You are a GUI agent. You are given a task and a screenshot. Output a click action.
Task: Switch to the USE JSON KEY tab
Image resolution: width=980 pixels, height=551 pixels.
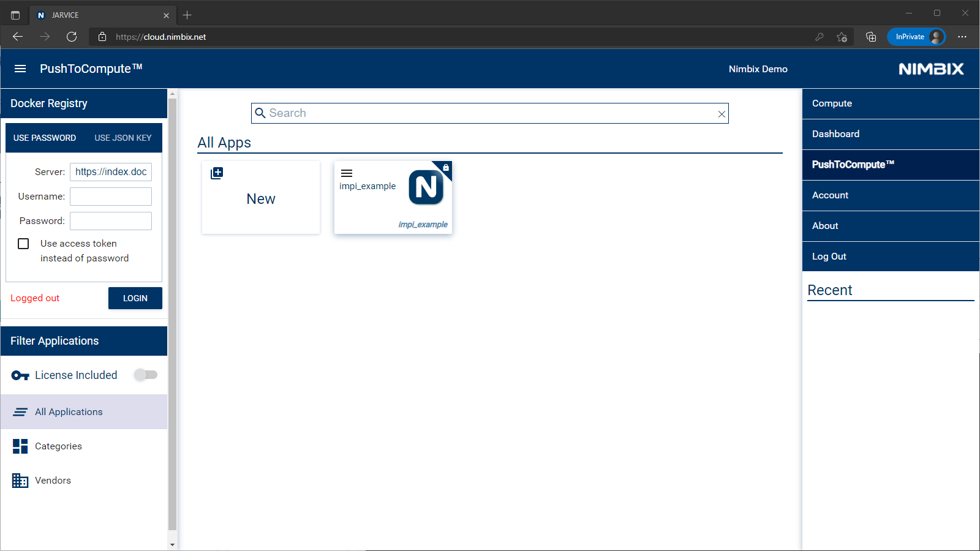123,138
